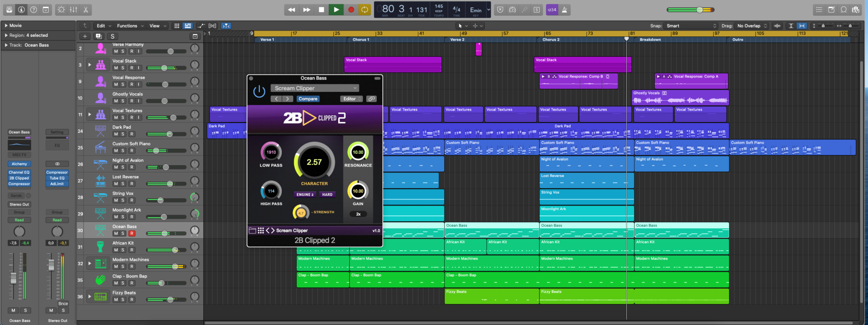Toggle the plugin power bypass button
Image resolution: width=868 pixels, height=325 pixels.
[x=259, y=92]
